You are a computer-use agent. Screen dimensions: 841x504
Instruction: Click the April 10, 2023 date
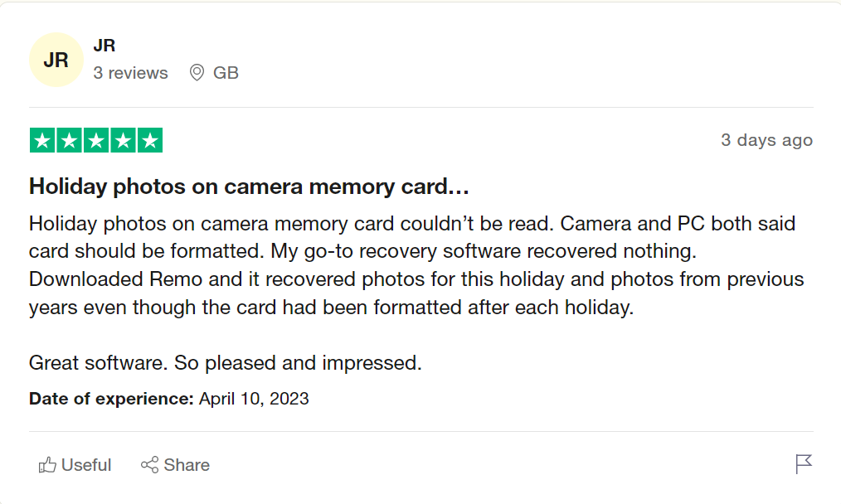(254, 399)
